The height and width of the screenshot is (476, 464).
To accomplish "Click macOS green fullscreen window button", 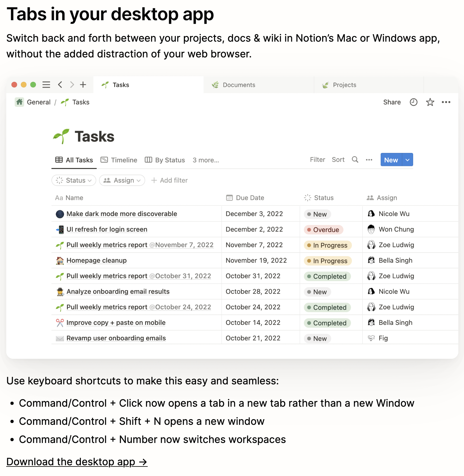I will click(x=33, y=85).
